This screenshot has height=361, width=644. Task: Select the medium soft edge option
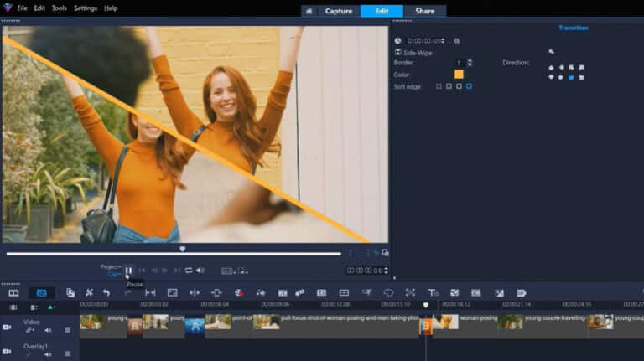(x=459, y=86)
